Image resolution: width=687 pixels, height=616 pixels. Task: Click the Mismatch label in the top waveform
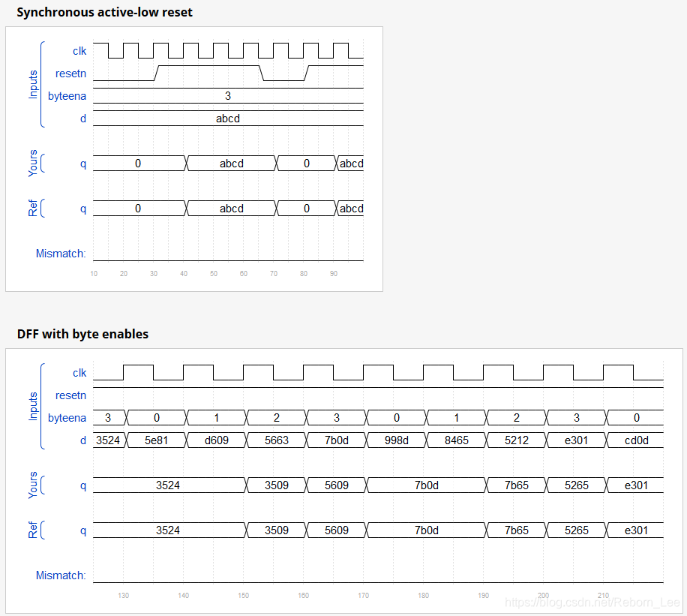tap(61, 254)
